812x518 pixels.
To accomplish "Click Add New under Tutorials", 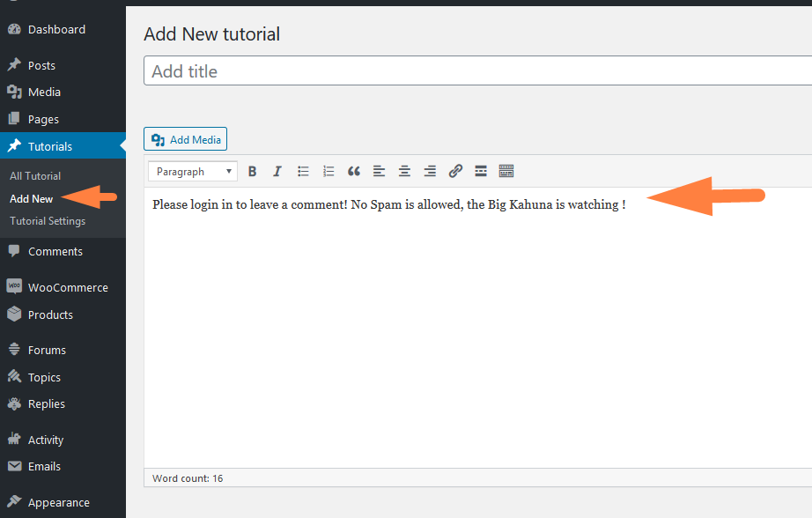I will (x=31, y=199).
